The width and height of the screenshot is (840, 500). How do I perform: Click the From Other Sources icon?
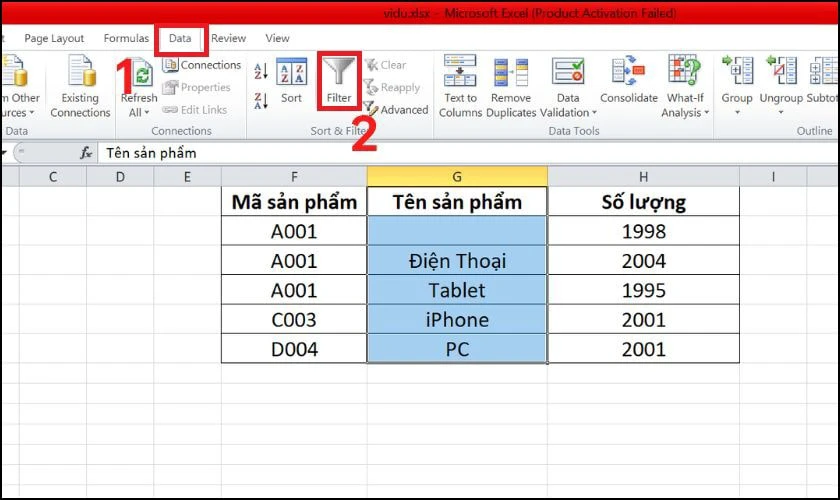point(14,71)
